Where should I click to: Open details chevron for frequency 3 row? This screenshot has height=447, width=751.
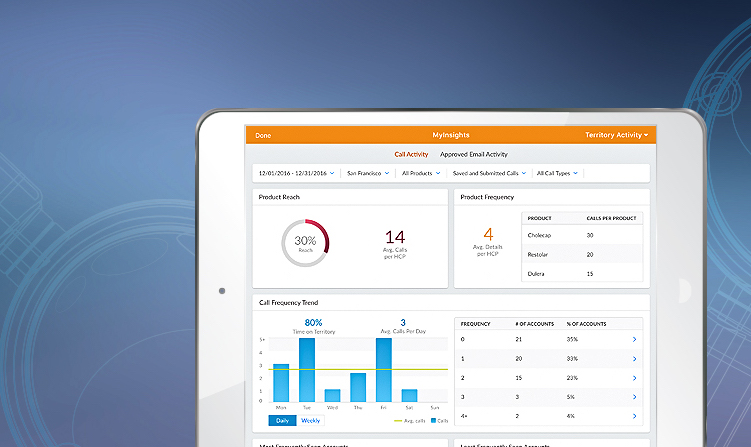pos(635,397)
